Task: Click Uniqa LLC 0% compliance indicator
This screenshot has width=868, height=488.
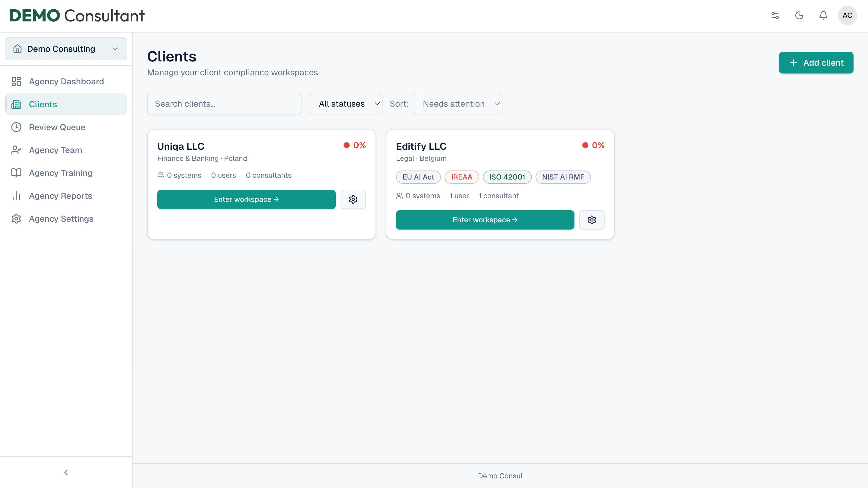Action: click(x=354, y=145)
